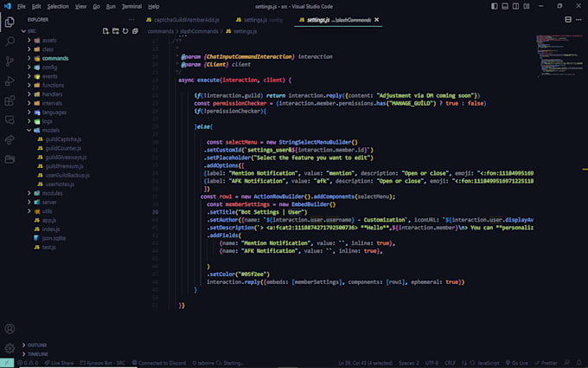This screenshot has width=588, height=368.
Task: Change language mode JavaScript in status bar
Action: tap(488, 363)
